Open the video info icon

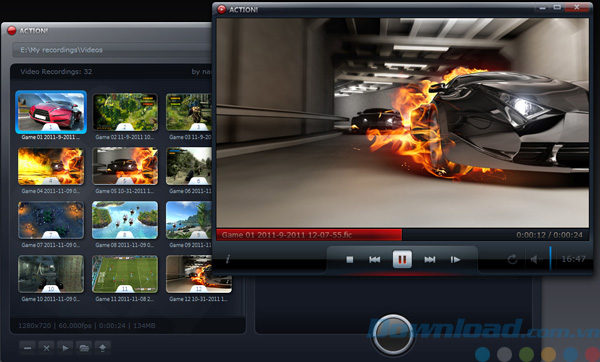227,259
